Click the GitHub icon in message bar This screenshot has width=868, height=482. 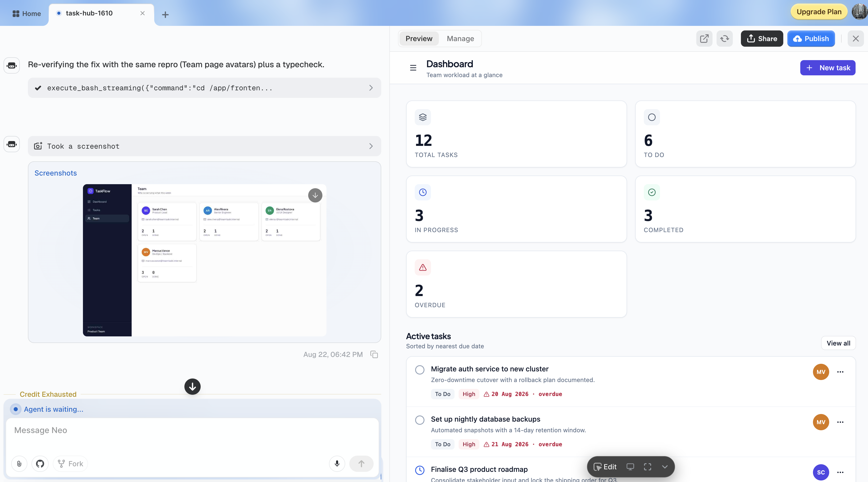tap(40, 464)
